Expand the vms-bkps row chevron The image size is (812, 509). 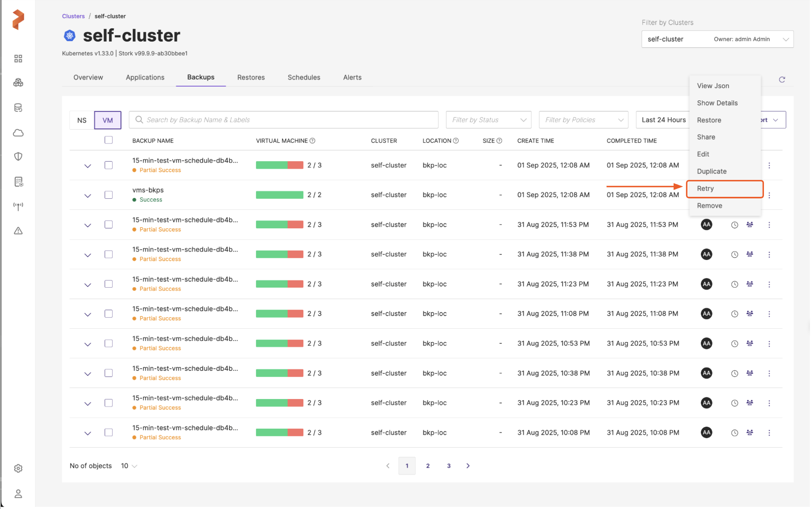point(88,196)
